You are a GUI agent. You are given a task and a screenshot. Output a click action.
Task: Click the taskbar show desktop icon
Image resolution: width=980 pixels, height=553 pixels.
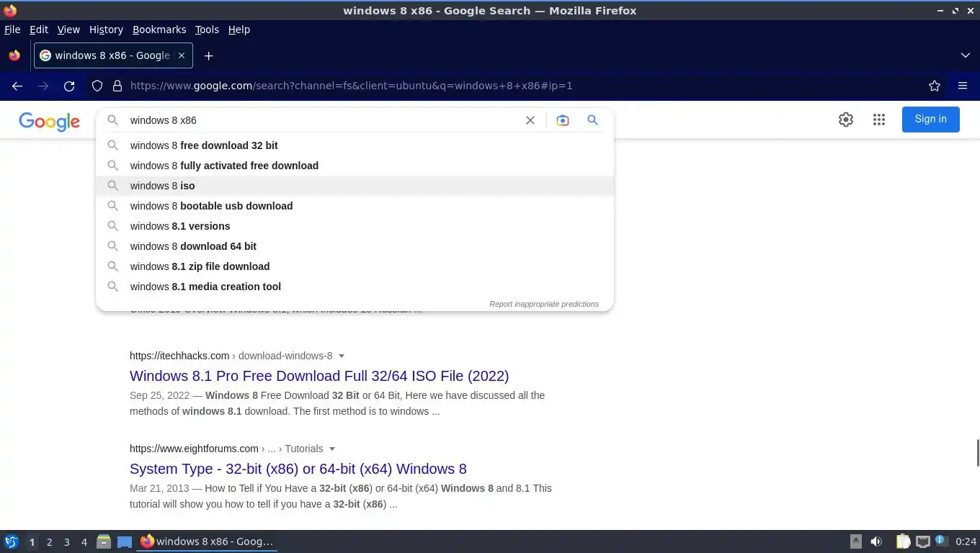[x=125, y=541]
